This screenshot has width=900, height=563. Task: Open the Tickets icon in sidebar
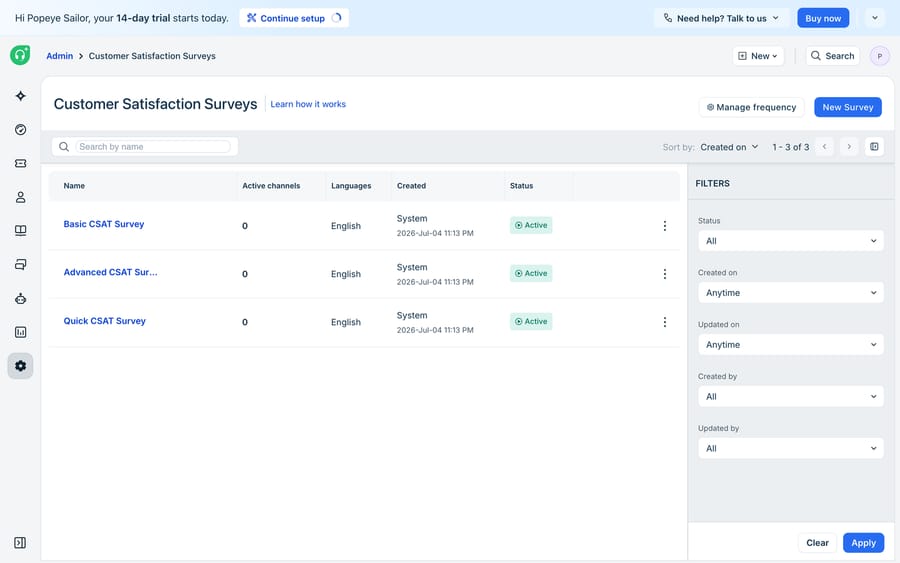coord(21,164)
